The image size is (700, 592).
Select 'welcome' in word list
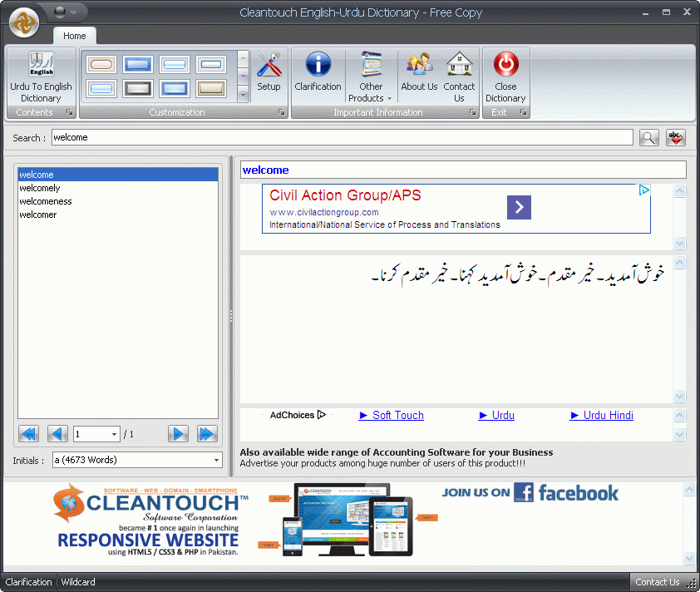pyautogui.click(x=118, y=175)
